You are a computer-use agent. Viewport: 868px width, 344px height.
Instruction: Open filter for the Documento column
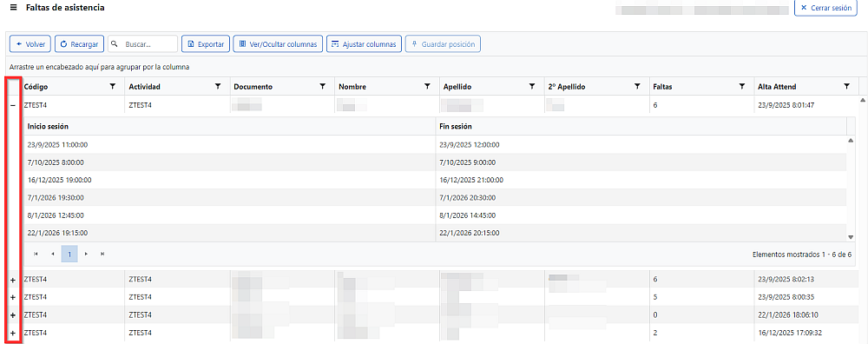[x=322, y=86]
